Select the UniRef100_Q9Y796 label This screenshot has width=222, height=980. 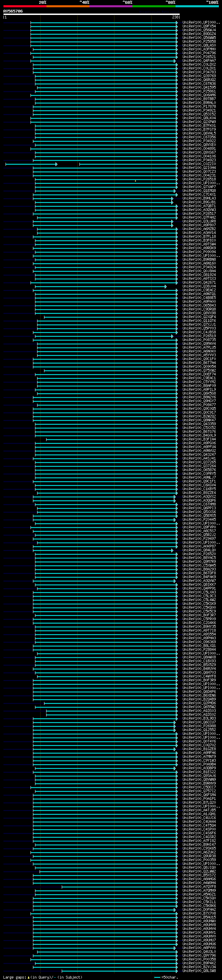click(199, 955)
